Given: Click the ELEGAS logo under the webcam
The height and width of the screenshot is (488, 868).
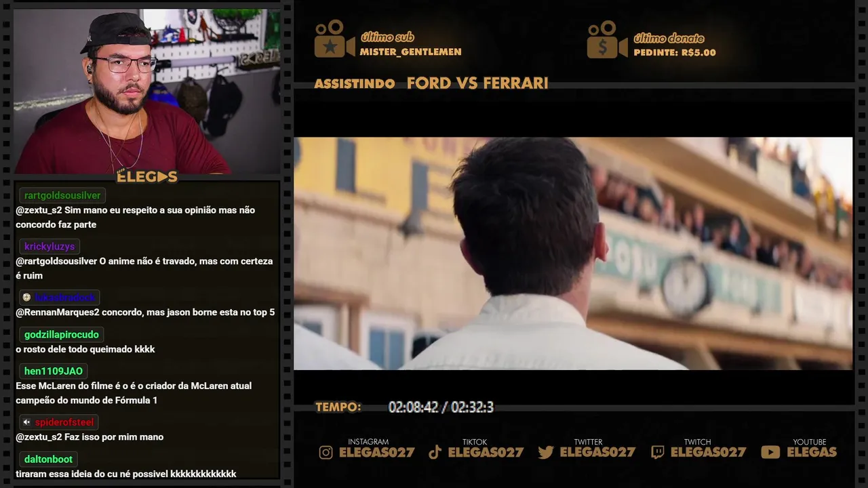Looking at the screenshot, I should [x=147, y=177].
